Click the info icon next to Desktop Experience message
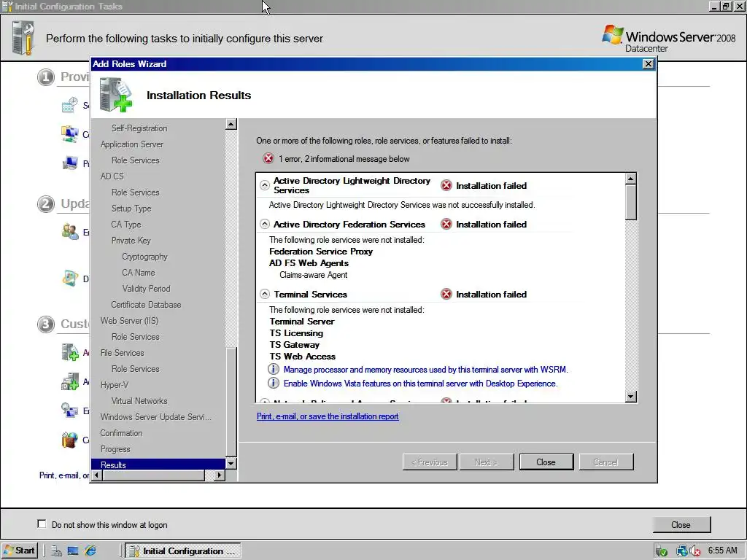Screen dimensions: 747x560 coord(274,383)
